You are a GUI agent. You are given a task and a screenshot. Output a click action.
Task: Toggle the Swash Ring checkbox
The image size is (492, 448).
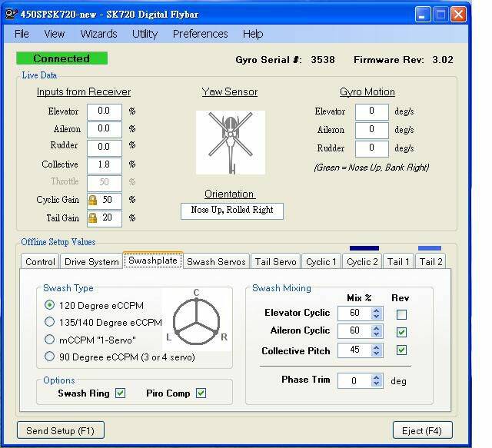[x=120, y=393]
